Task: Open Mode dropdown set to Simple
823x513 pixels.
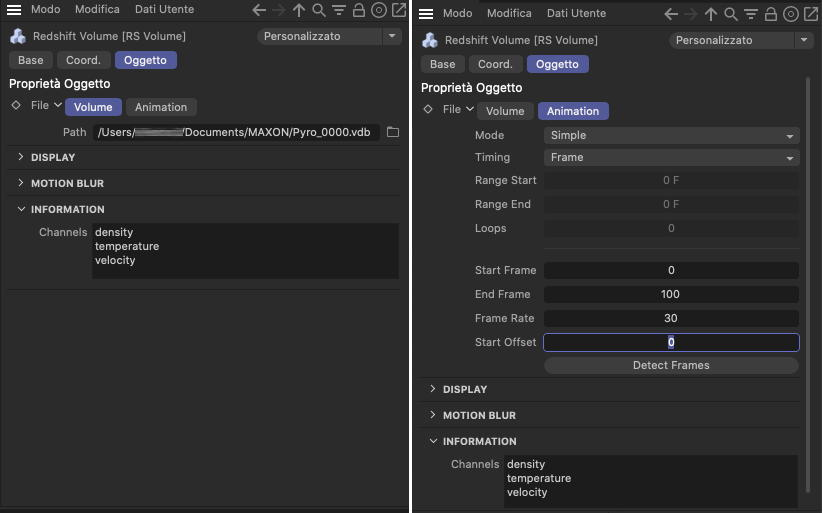Action: [x=671, y=135]
